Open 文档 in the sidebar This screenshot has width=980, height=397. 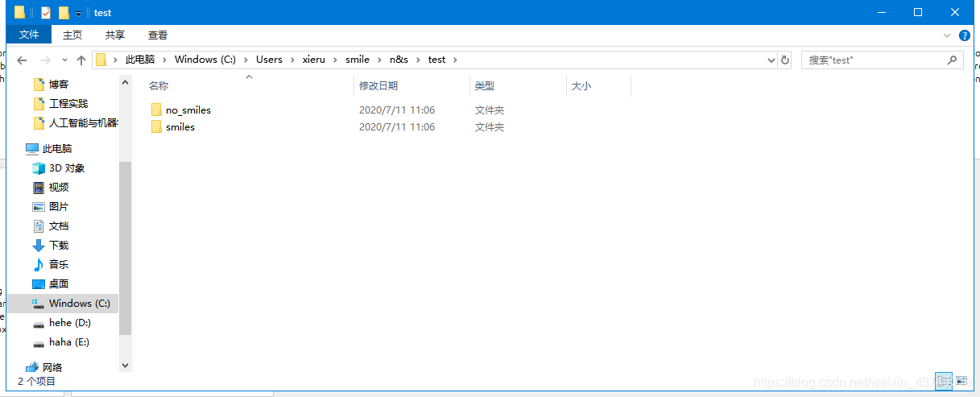click(x=59, y=225)
